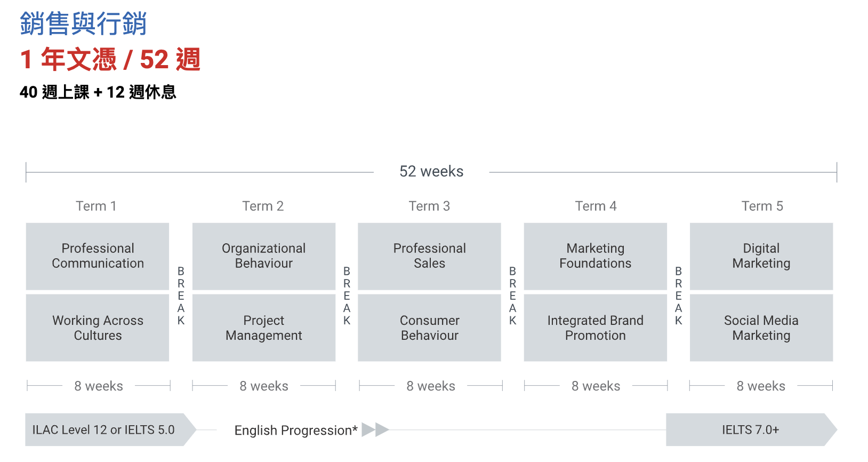This screenshot has height=462, width=868.
Task: Click the red 1 年文憑 / 52 週 heading
Action: point(110,59)
